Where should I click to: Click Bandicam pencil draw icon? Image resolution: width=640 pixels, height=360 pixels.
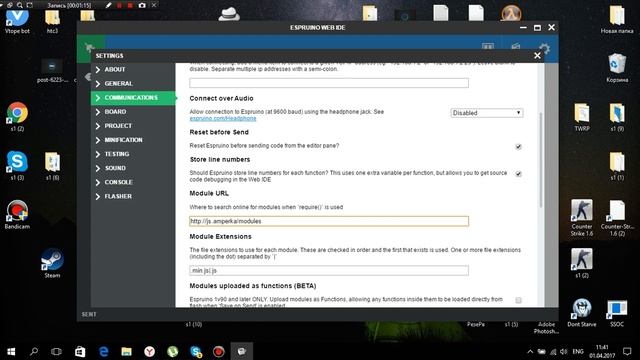coord(108,5)
